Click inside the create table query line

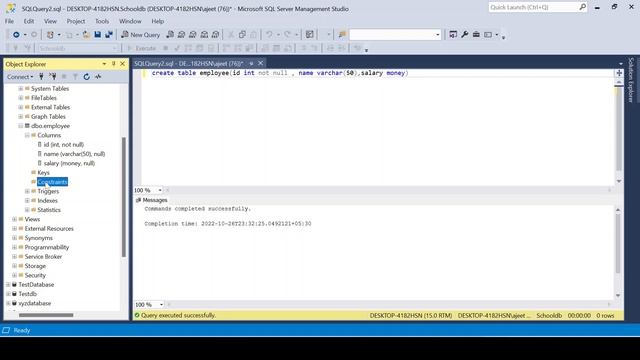point(280,73)
